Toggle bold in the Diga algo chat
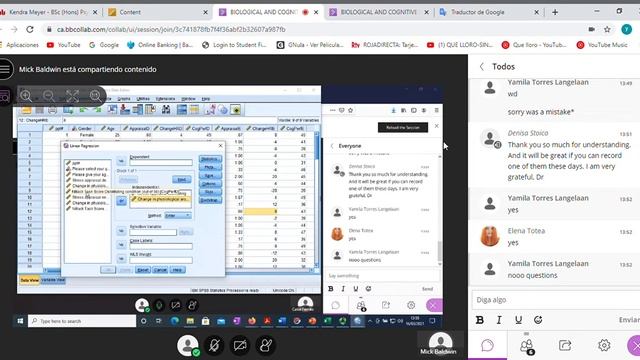The image size is (640, 360). coord(480,320)
